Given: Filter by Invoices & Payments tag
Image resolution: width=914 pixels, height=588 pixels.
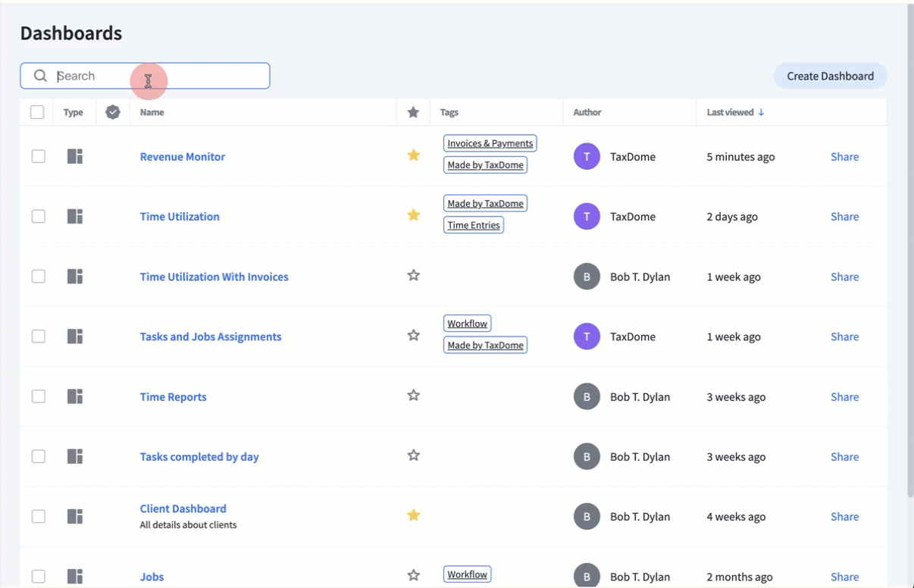Looking at the screenshot, I should [490, 143].
